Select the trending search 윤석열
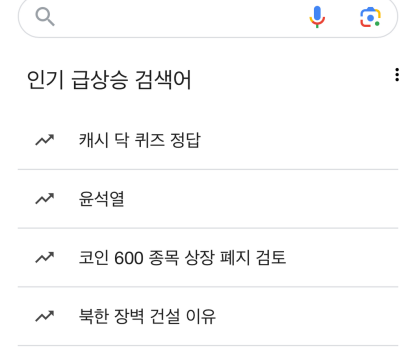Viewport: 416px width, 362px height. click(102, 199)
